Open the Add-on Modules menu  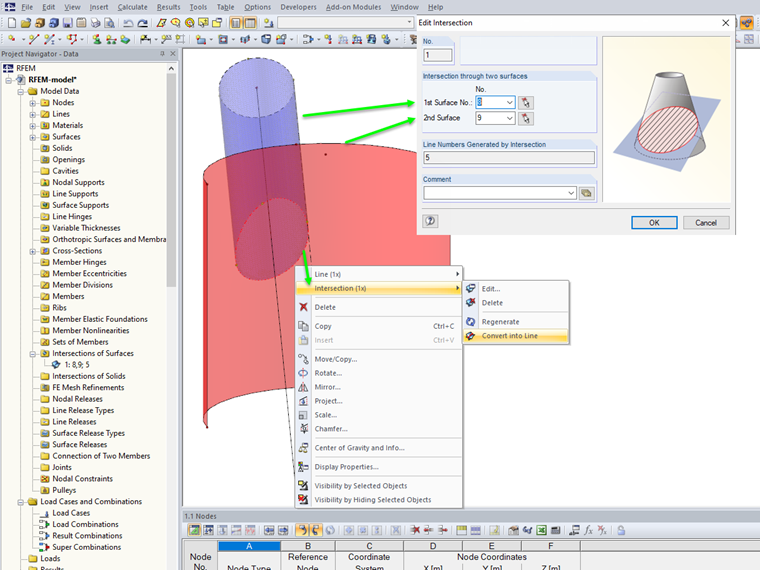(x=353, y=7)
